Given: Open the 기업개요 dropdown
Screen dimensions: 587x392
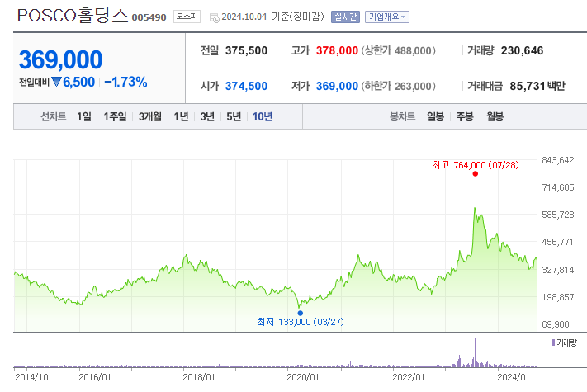Looking at the screenshot, I should [x=387, y=17].
